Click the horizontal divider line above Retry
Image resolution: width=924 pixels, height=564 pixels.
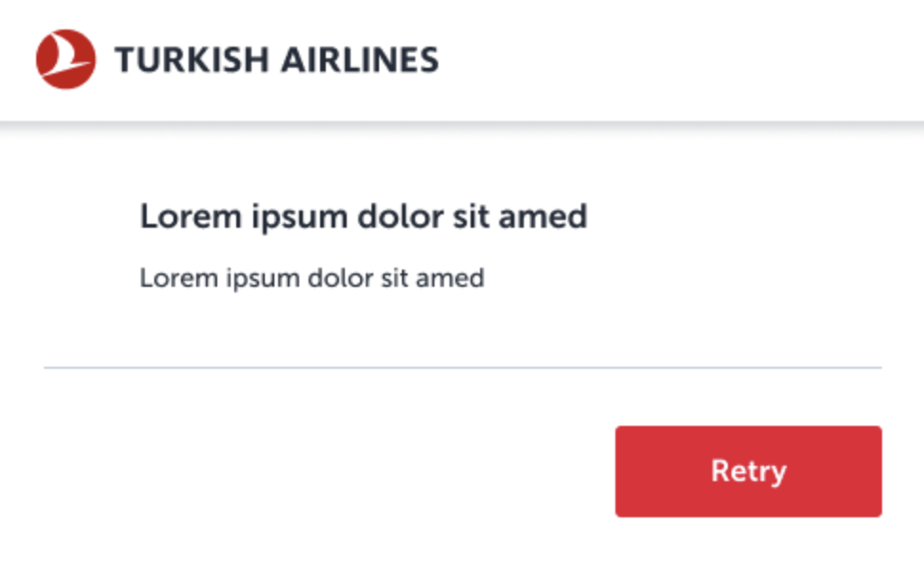[x=462, y=367]
